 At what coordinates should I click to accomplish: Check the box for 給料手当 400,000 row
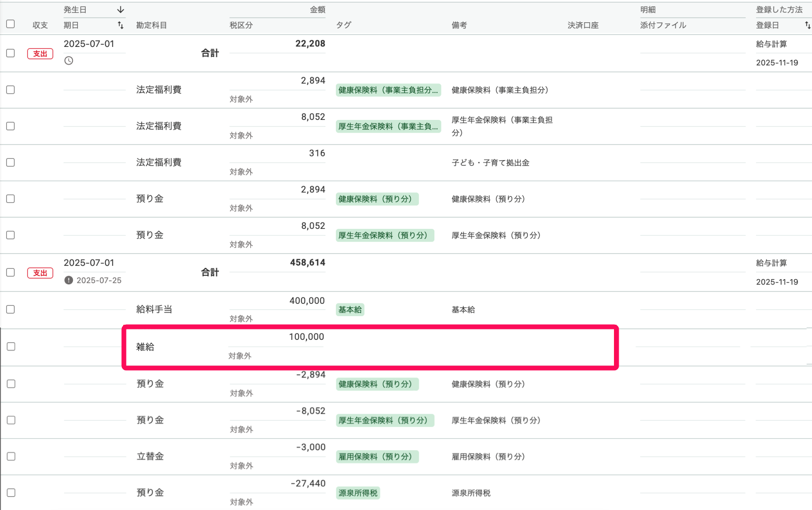coord(10,310)
